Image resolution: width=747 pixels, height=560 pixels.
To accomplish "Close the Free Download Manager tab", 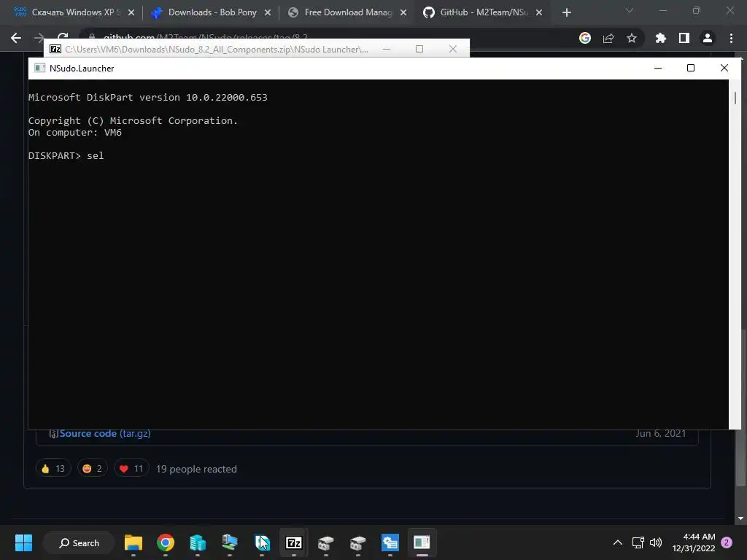I will tap(403, 12).
